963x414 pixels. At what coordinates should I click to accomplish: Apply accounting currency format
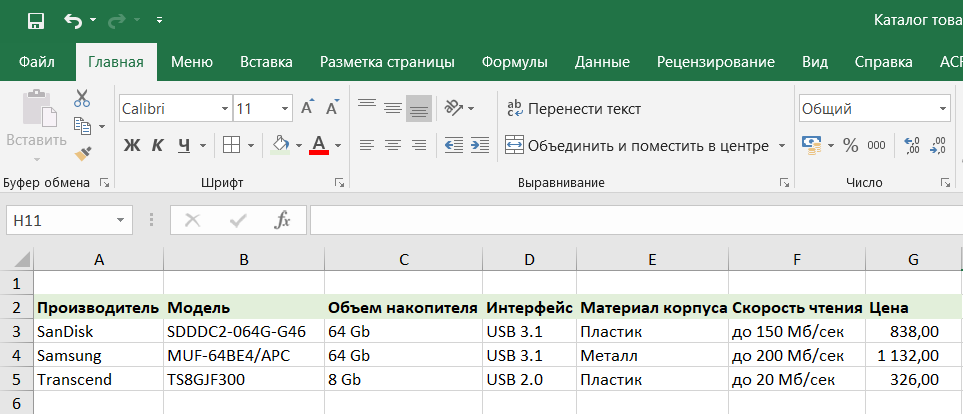click(x=813, y=146)
